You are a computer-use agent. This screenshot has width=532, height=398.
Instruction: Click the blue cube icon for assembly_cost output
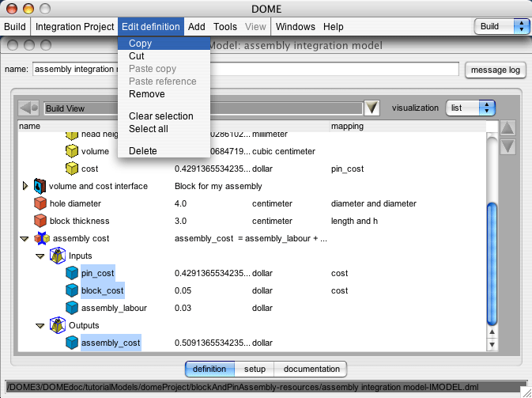[x=72, y=343]
